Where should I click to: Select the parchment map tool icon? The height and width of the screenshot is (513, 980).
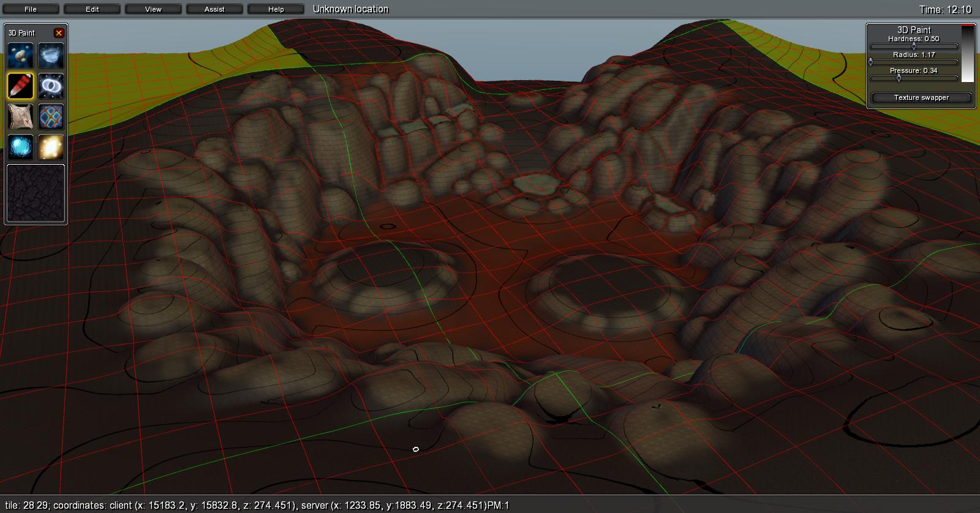21,116
